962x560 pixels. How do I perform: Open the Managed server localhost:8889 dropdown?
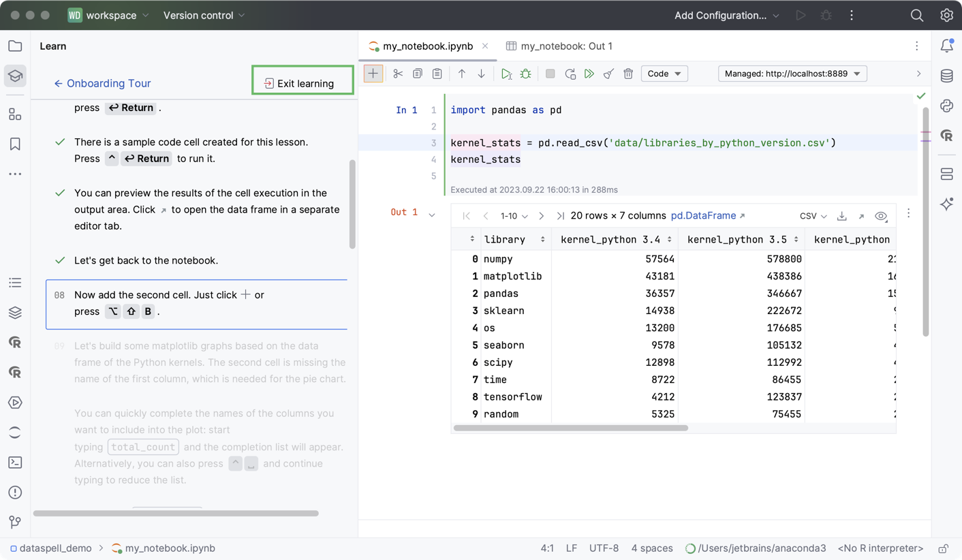pos(792,74)
